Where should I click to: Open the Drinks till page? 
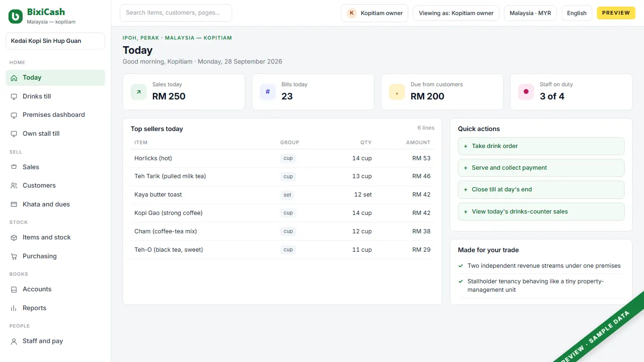55,97
